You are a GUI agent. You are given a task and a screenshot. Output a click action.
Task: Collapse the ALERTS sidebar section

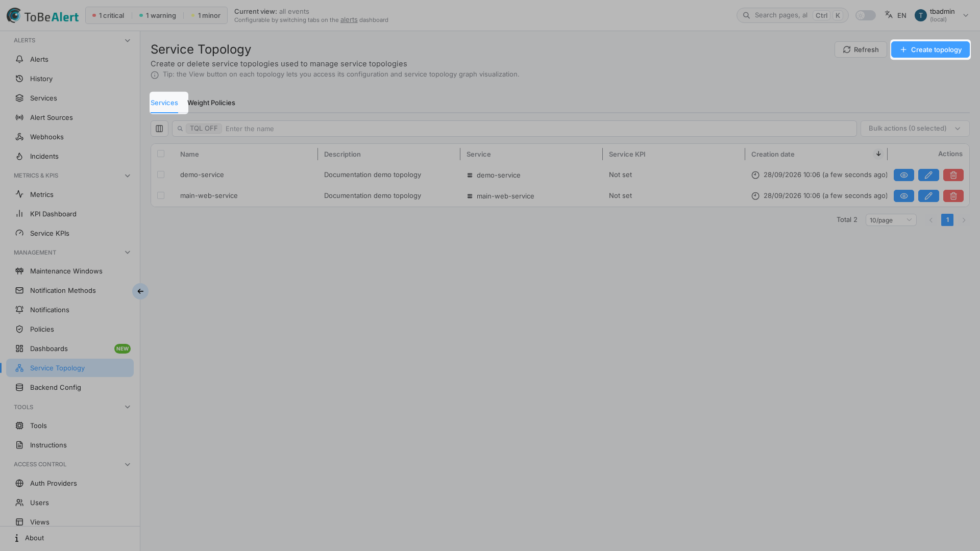(x=128, y=40)
